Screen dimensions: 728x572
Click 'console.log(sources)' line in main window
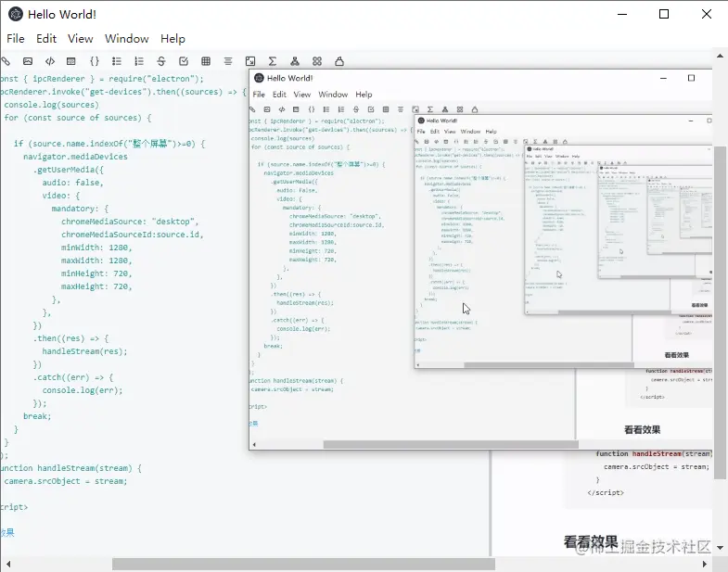[51, 105]
